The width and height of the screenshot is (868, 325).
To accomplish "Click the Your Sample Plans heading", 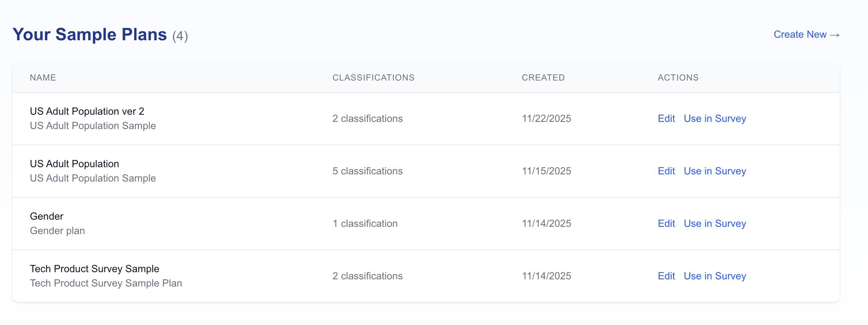I will [90, 35].
